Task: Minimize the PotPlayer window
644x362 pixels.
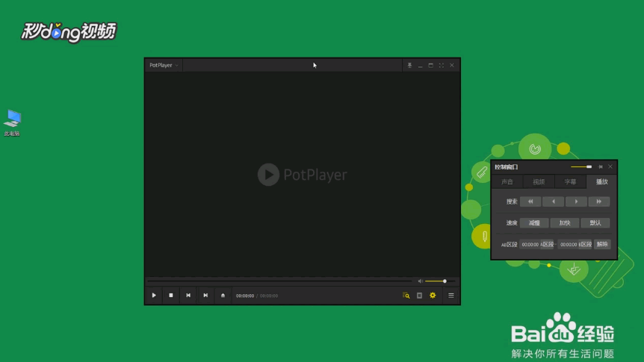Action: pyautogui.click(x=420, y=65)
